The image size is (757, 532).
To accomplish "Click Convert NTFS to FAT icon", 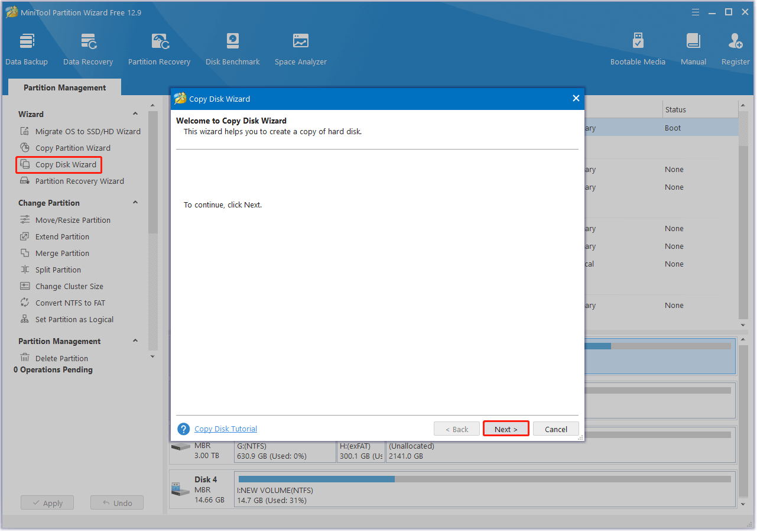I will click(25, 303).
